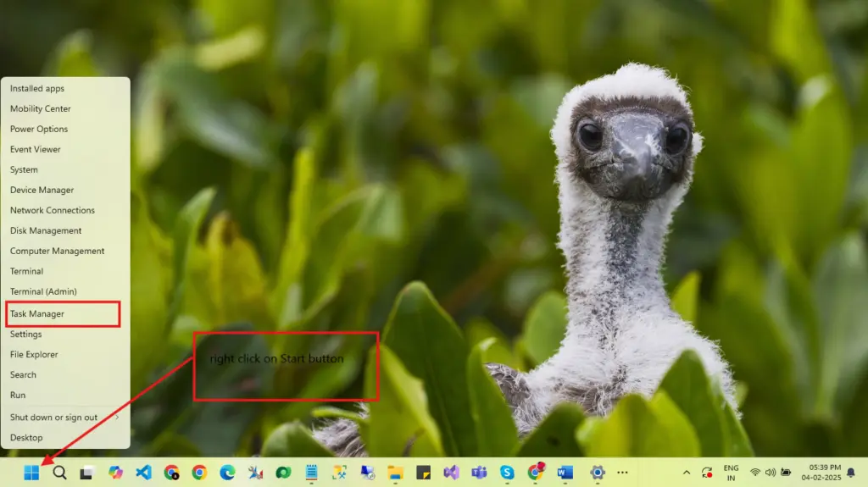Open the notification bell
The height and width of the screenshot is (487, 868).
850,472
